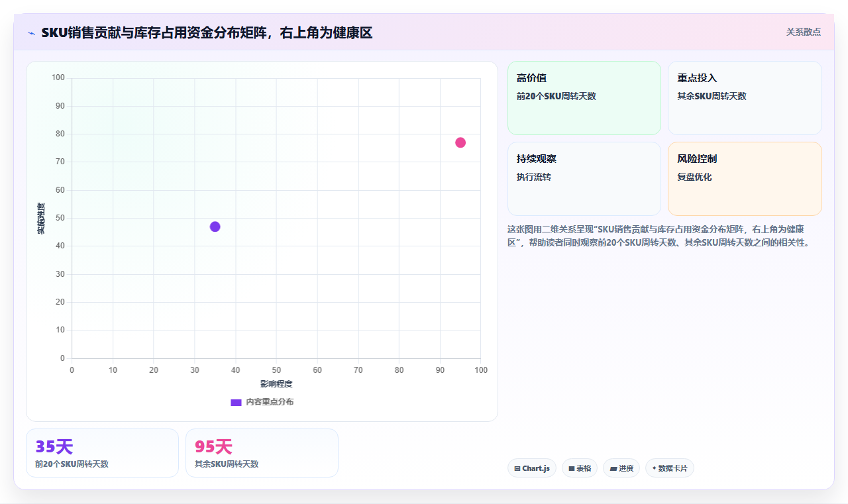Open the 高价值 quadrant card
This screenshot has width=848, height=504.
coord(584,98)
